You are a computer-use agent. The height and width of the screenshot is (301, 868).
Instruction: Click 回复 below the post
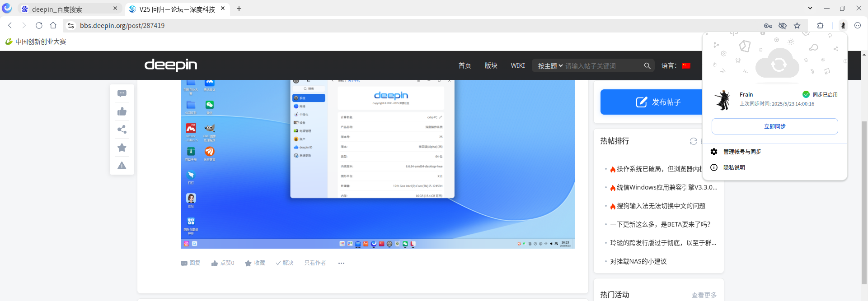click(190, 263)
